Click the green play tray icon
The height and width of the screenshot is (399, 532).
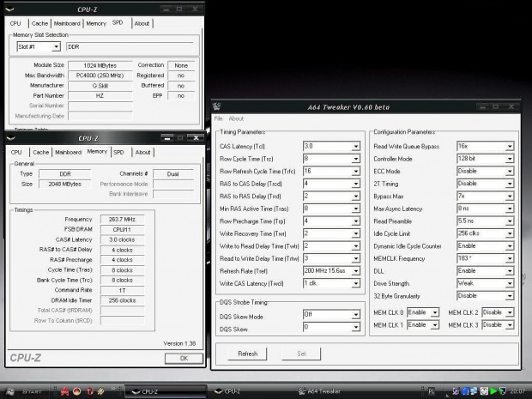coord(493,391)
